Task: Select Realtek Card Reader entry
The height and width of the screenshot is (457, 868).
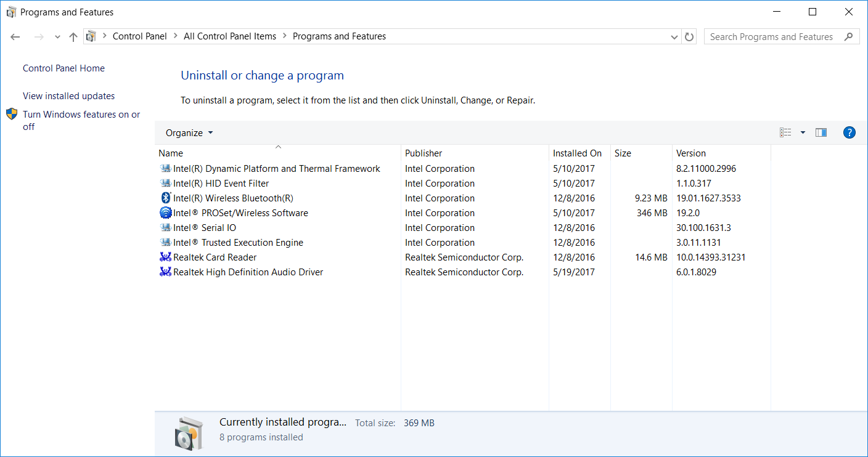Action: 215,257
